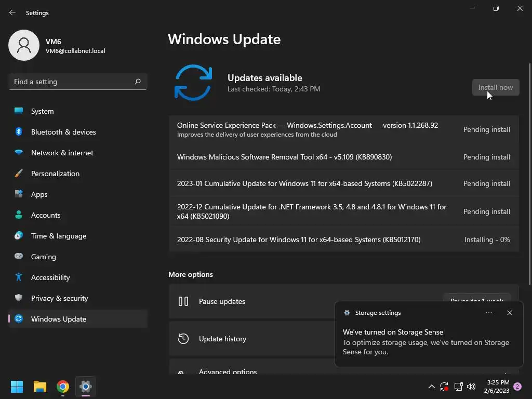Click the volume speaker tray icon
The height and width of the screenshot is (399, 532).
[x=471, y=387]
